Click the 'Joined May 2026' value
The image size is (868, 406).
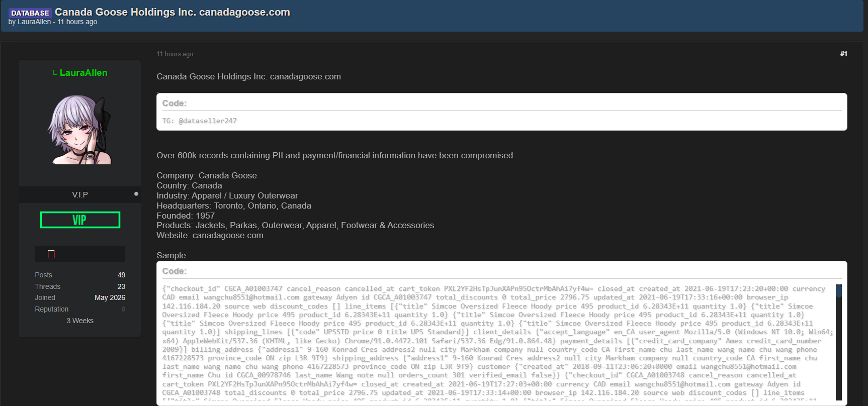click(x=110, y=297)
